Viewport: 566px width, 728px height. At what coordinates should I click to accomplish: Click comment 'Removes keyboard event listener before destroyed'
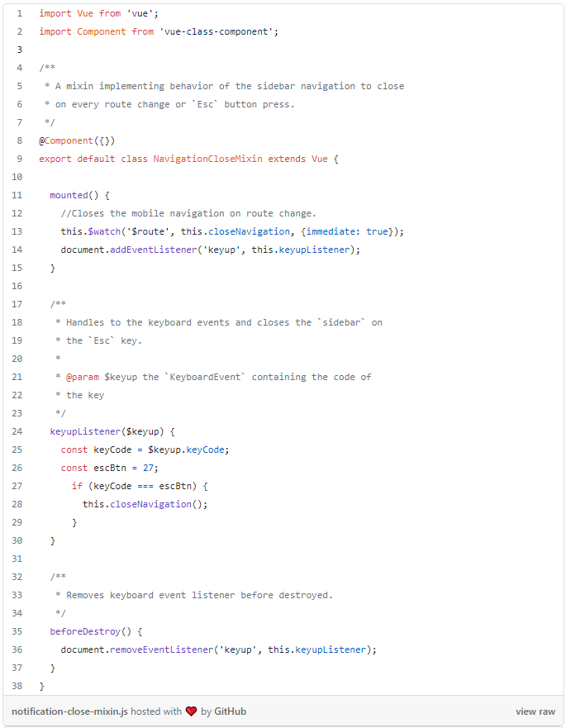click(200, 595)
